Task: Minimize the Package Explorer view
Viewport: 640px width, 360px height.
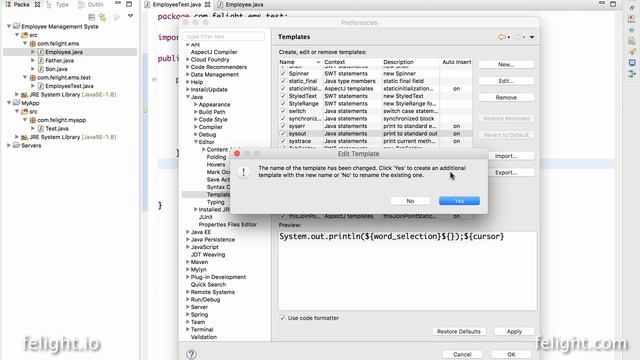Action: click(x=118, y=4)
